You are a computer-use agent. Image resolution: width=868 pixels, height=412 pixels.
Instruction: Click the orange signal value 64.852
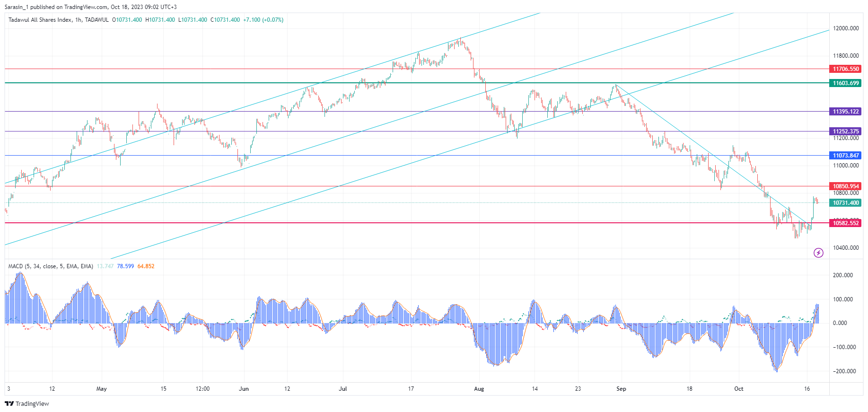[146, 266]
